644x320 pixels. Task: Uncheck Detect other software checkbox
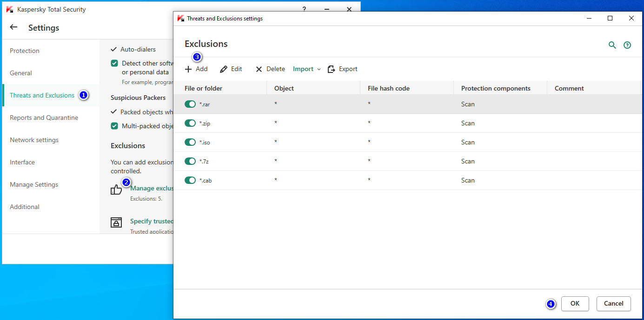114,63
